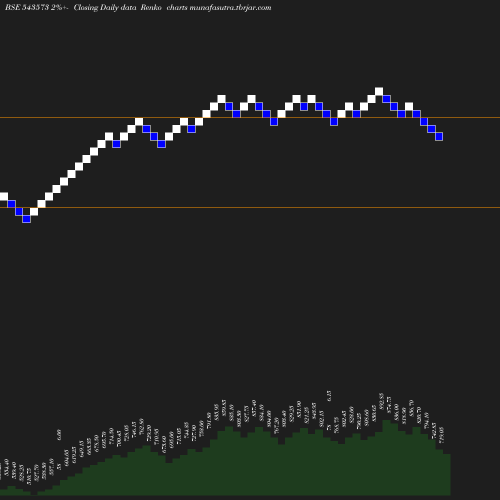
Task: Click the '673.60' price label
Action: coord(164,444)
